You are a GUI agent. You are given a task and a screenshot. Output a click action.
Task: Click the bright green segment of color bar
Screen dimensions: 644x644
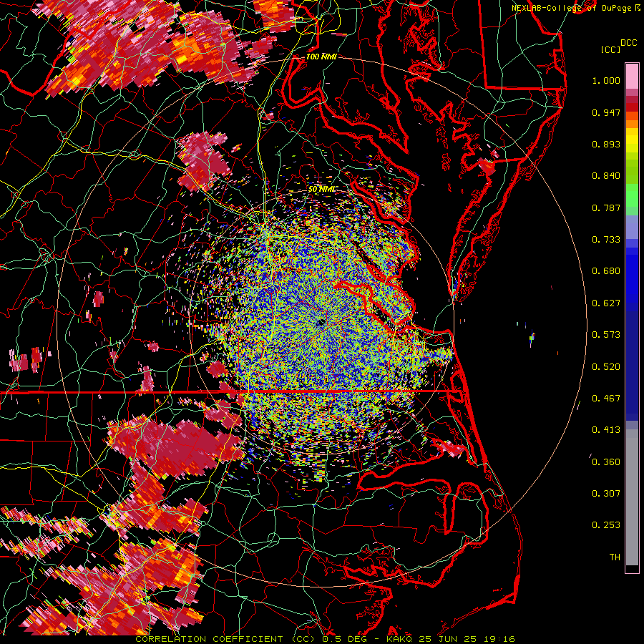[x=632, y=195]
